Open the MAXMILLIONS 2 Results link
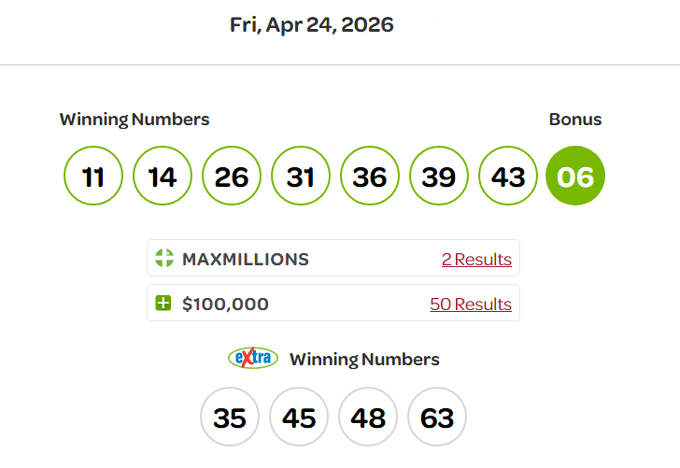 click(x=476, y=259)
